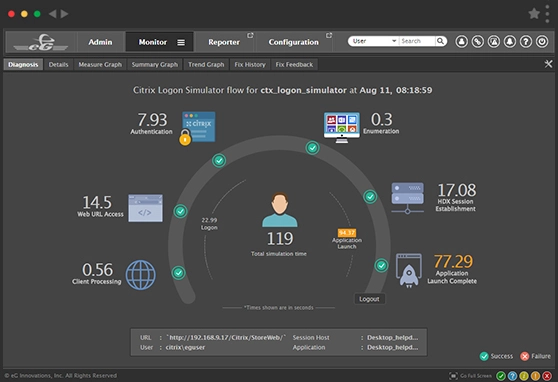Switch to the Fix History tab
Viewport: 558px width, 382px height.
250,64
